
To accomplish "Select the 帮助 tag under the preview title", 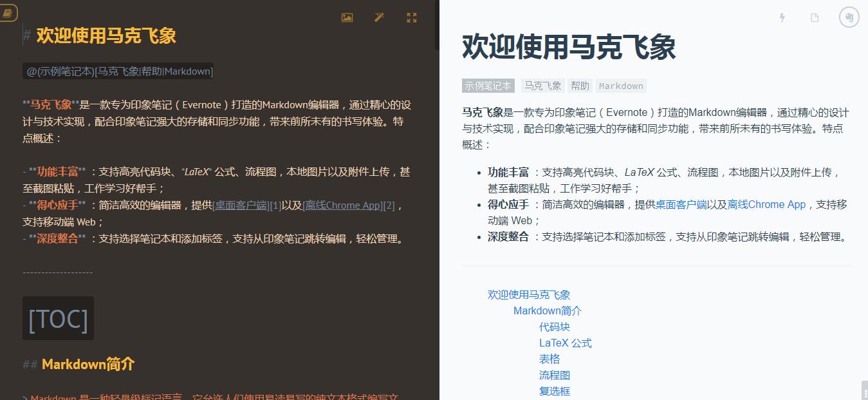I will click(x=580, y=85).
